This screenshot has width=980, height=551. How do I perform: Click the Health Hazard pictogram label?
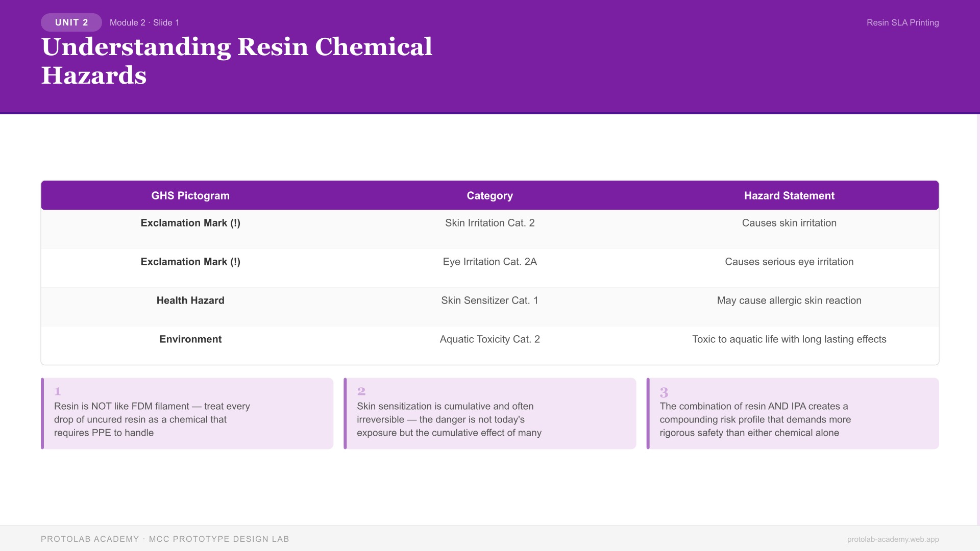190,300
